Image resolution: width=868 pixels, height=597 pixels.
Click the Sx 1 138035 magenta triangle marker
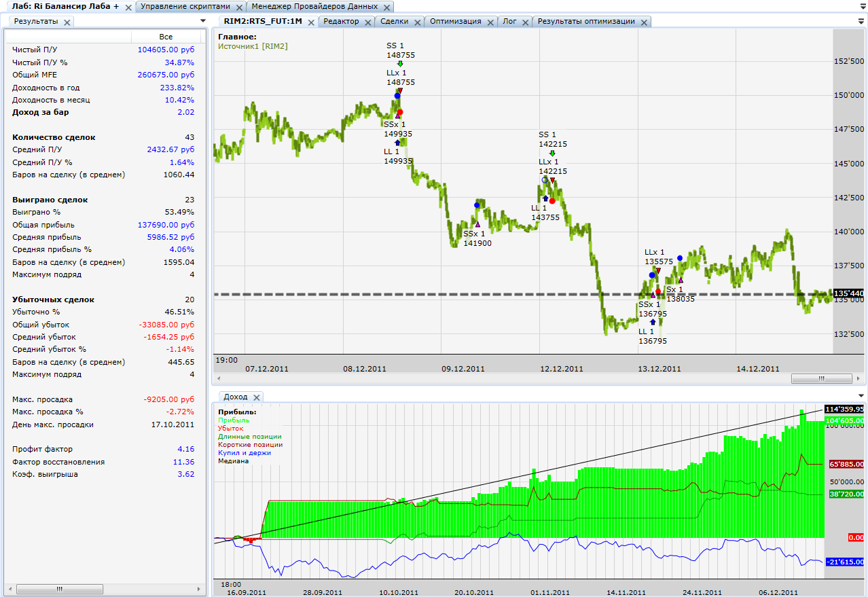[681, 280]
